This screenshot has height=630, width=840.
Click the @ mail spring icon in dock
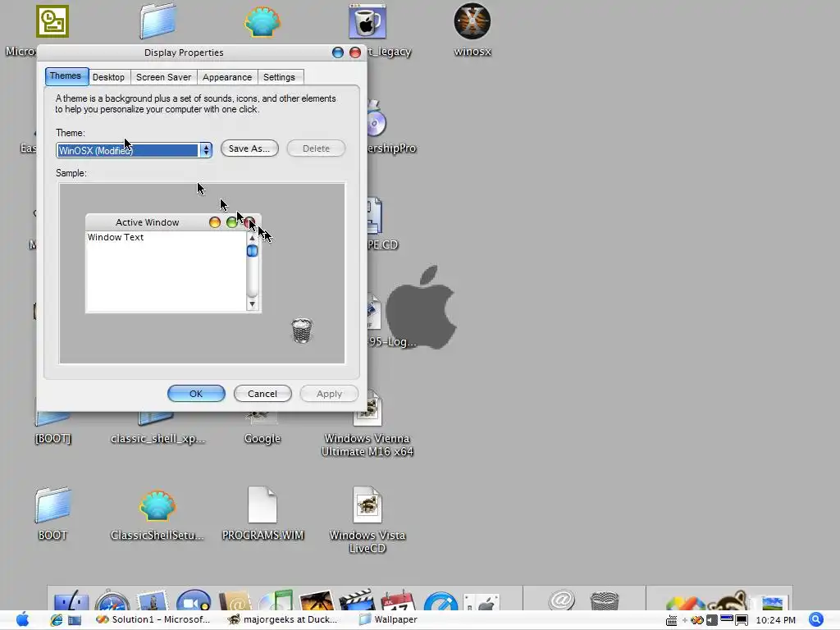[561, 600]
